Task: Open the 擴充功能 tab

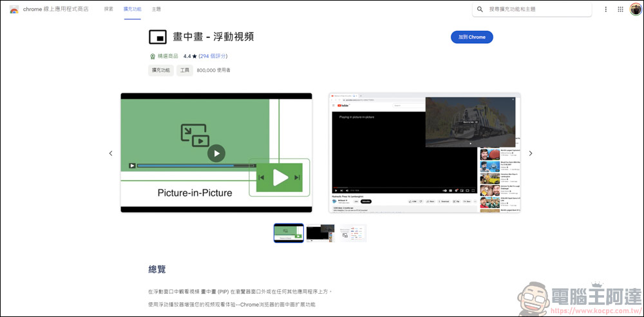Action: point(132,10)
